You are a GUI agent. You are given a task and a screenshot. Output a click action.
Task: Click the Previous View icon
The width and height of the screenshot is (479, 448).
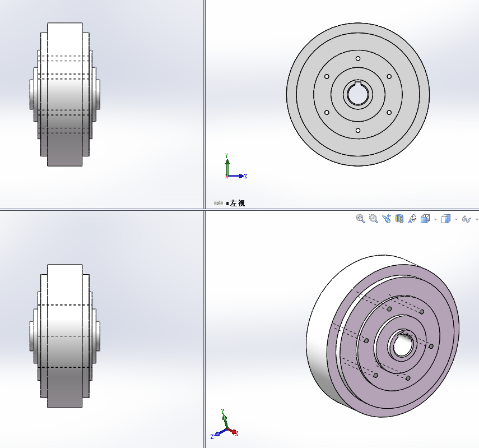(x=387, y=219)
